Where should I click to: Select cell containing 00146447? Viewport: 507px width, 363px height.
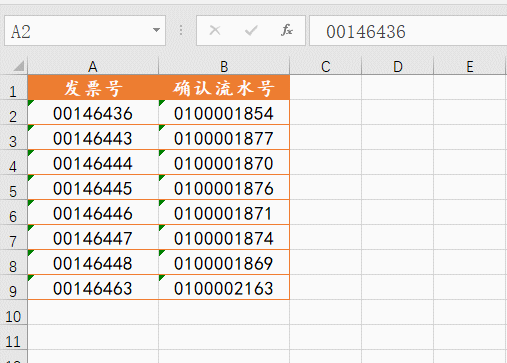93,238
